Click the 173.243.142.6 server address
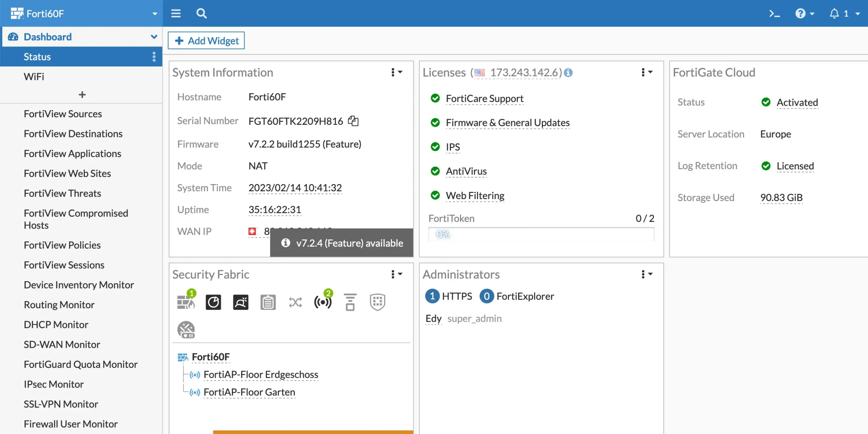 coord(524,73)
